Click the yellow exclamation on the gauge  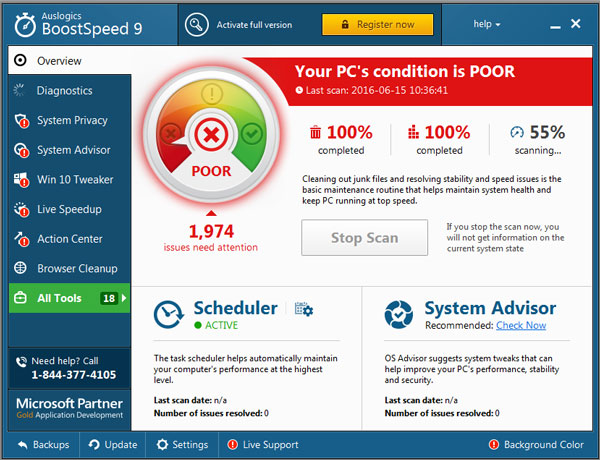(212, 94)
